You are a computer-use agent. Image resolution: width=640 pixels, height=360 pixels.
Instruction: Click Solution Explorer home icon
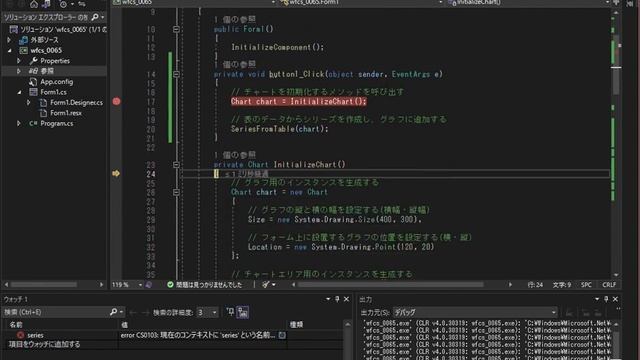[34, 4]
